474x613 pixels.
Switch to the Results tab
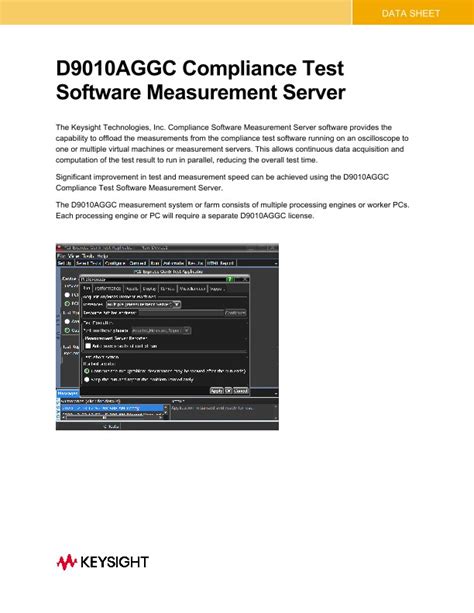(196, 263)
